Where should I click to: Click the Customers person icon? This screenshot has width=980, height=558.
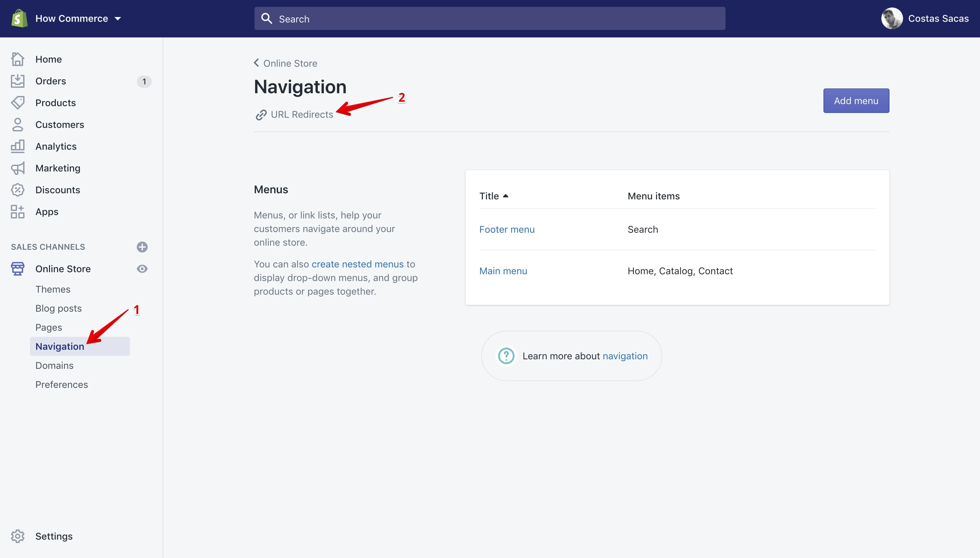(x=18, y=125)
